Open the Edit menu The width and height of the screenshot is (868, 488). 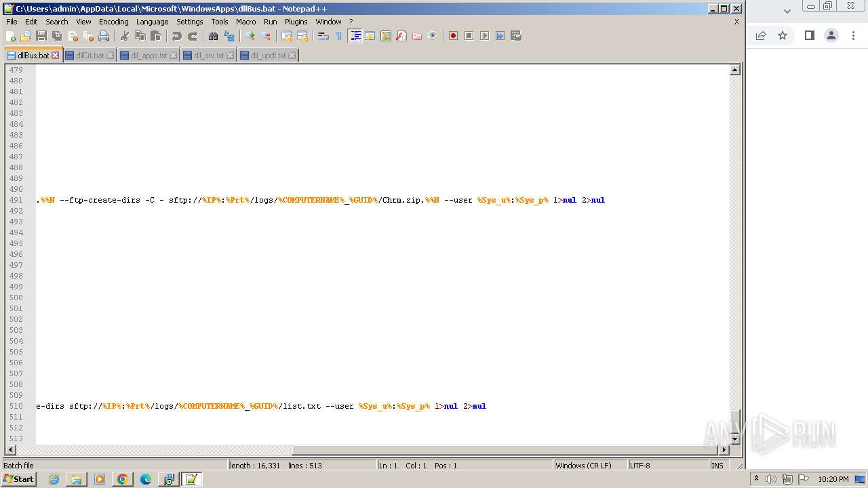31,22
